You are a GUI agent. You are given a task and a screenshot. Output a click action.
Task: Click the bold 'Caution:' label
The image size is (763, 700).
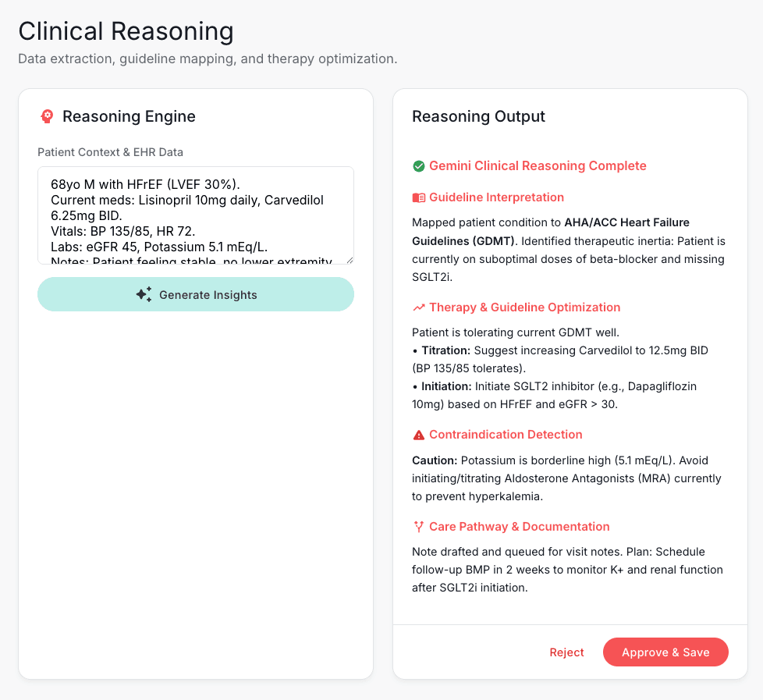tap(435, 460)
